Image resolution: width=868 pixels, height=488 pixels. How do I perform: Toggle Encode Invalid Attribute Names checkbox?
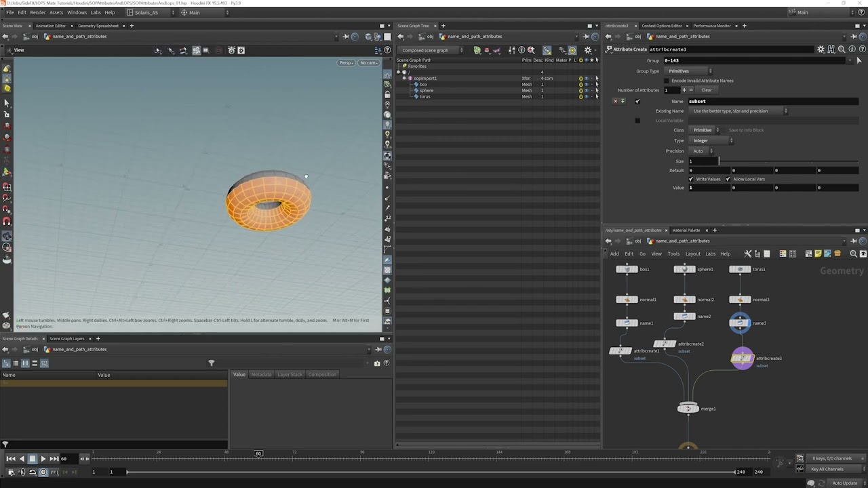click(x=667, y=81)
